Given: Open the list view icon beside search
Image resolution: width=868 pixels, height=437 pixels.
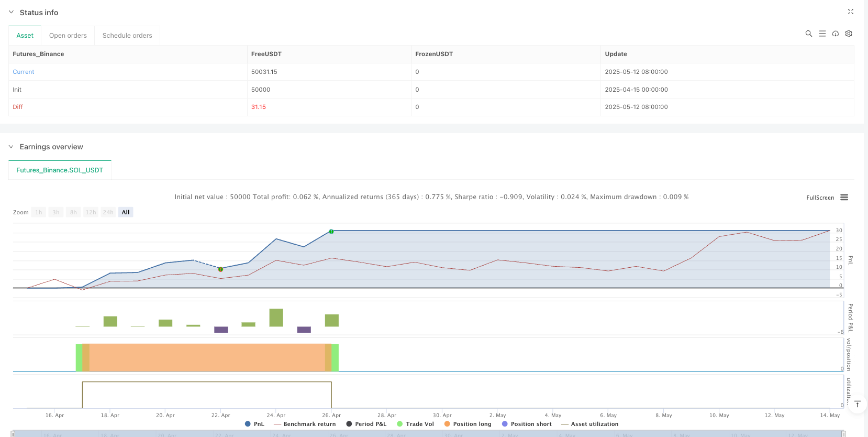Looking at the screenshot, I should [822, 34].
